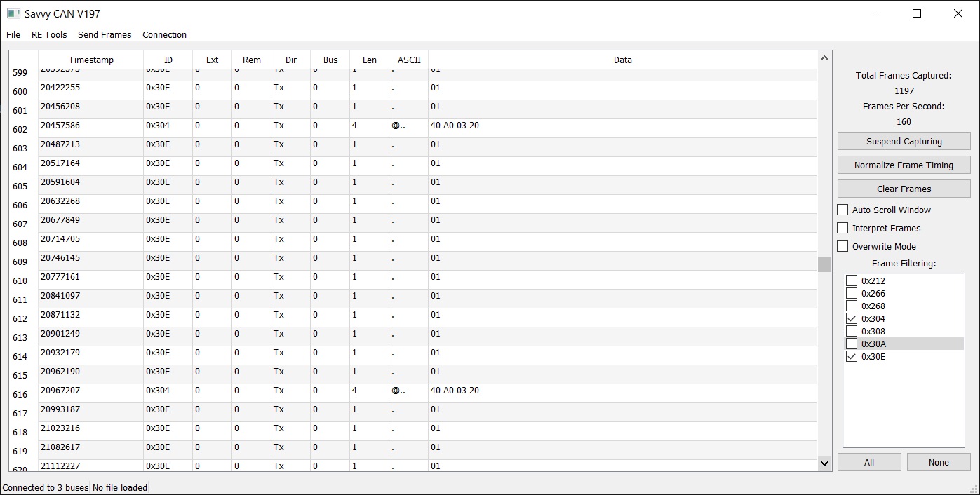Open the Send Frames menu
980x495 pixels.
(105, 34)
